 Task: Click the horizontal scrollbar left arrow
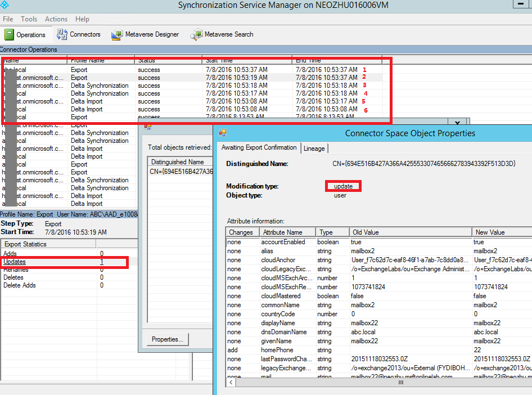pyautogui.click(x=231, y=383)
